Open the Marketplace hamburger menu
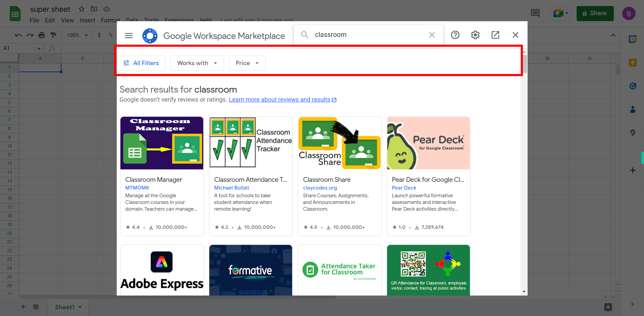Viewport: 644px width, 316px height. 129,35
